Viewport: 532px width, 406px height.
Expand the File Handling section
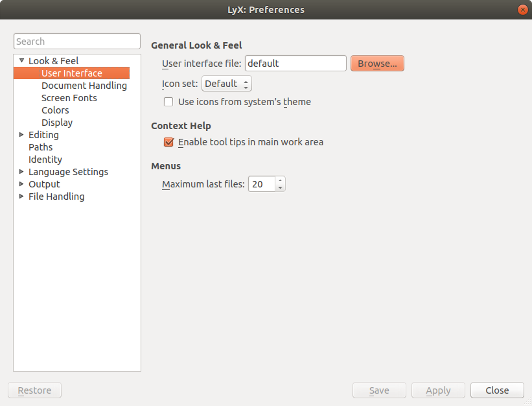pos(21,197)
